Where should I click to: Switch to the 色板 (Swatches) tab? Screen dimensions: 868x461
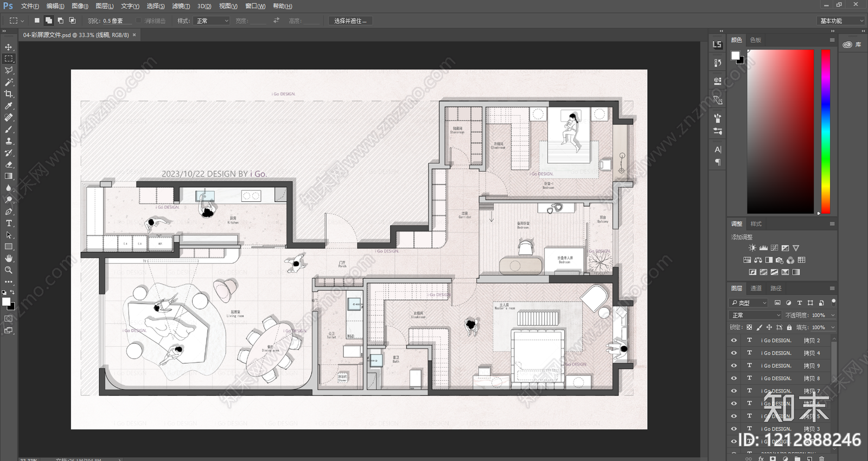point(756,40)
